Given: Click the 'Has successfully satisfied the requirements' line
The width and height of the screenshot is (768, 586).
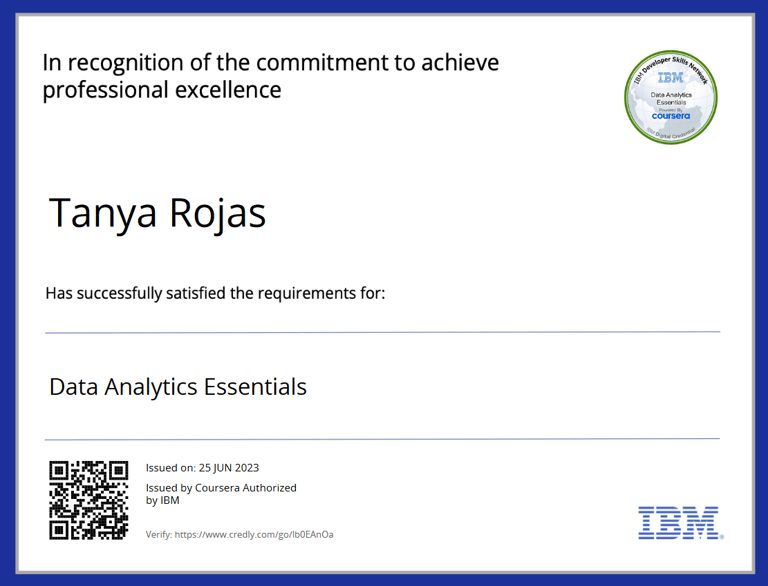Looking at the screenshot, I should pos(216,293).
